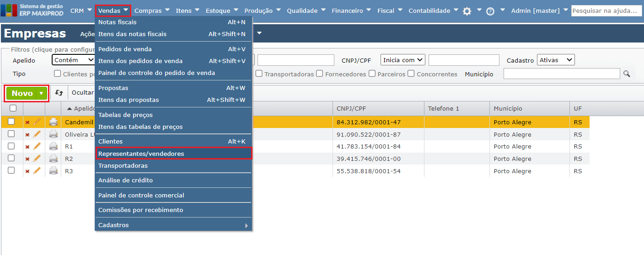
Task: Delete the R2 row with red X
Action: tap(27, 159)
